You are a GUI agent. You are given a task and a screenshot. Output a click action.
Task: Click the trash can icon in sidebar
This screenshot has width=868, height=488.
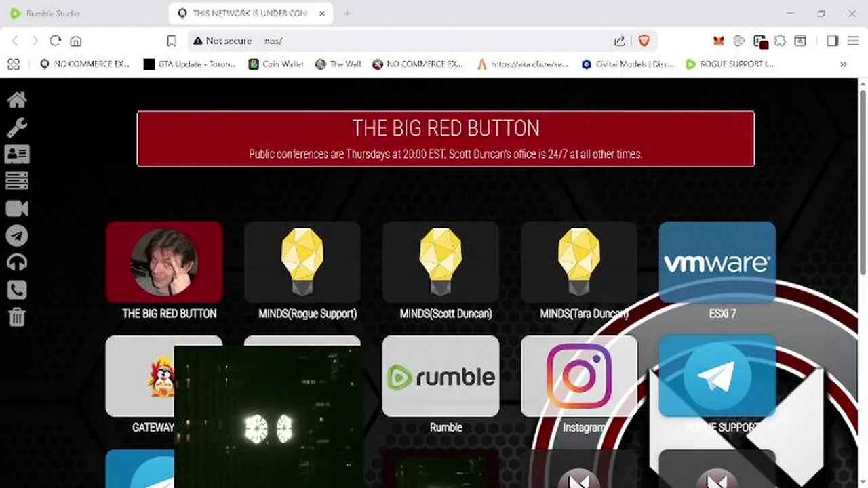(17, 317)
